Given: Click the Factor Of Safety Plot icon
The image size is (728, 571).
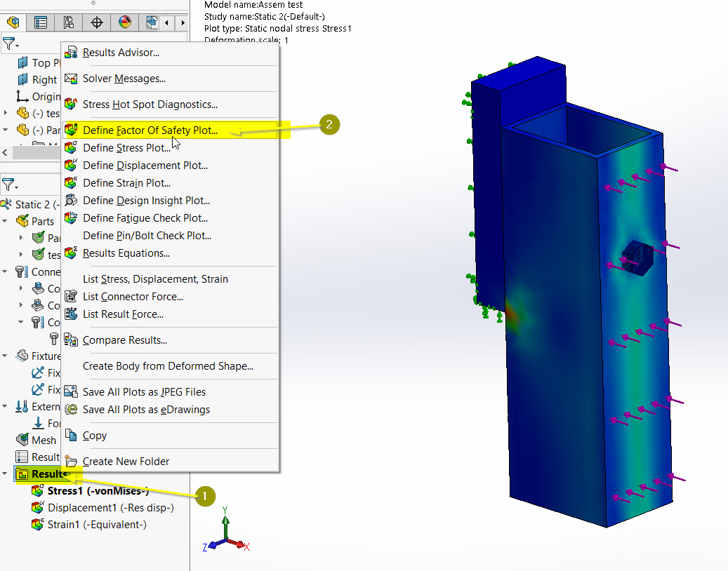Looking at the screenshot, I should (71, 130).
